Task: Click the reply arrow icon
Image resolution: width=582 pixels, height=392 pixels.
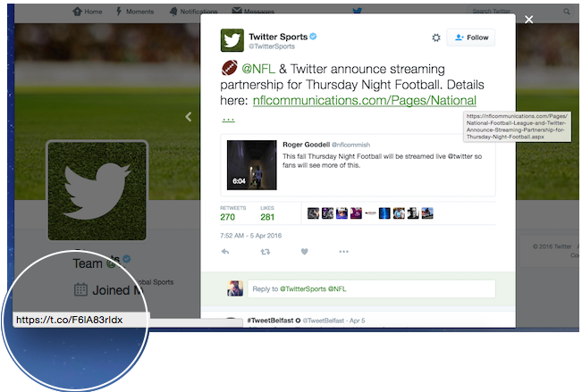Action: pos(225,252)
